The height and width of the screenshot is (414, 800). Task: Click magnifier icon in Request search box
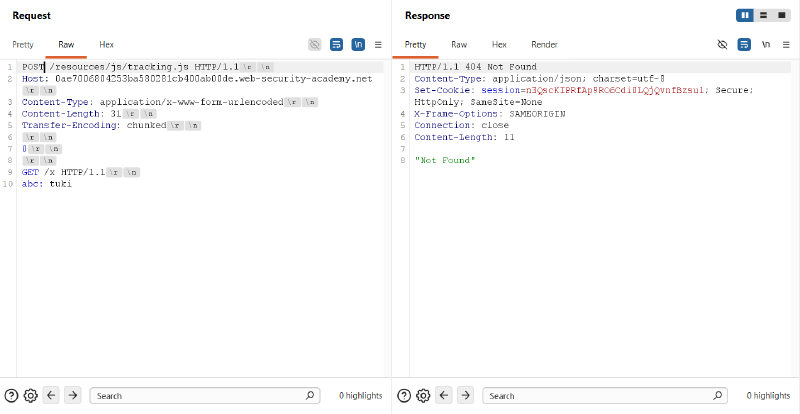point(310,395)
